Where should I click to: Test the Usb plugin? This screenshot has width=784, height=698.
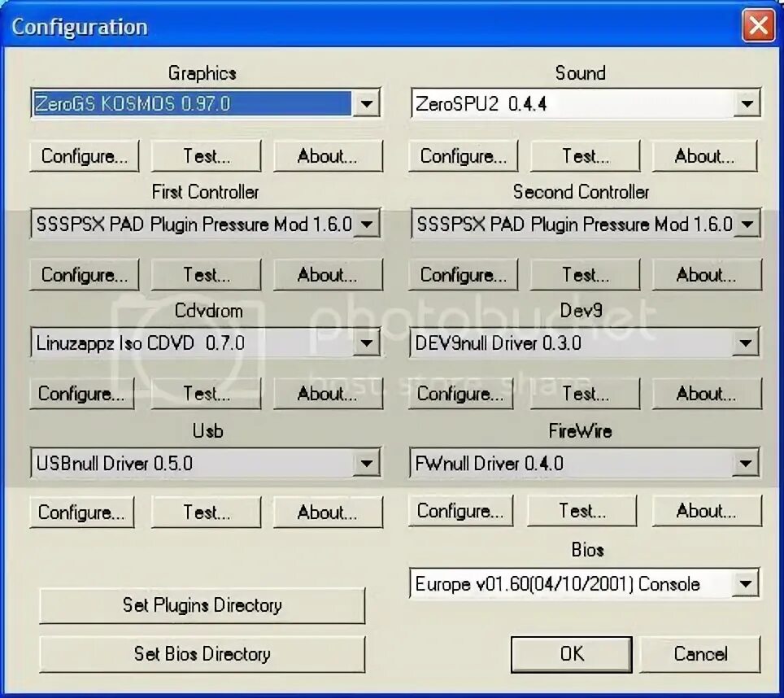point(206,512)
